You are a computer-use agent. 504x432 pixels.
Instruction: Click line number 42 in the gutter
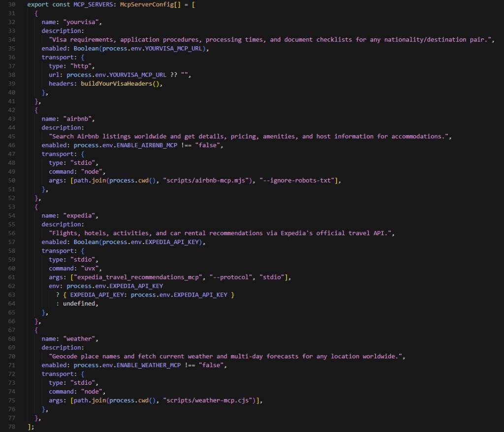click(x=12, y=110)
